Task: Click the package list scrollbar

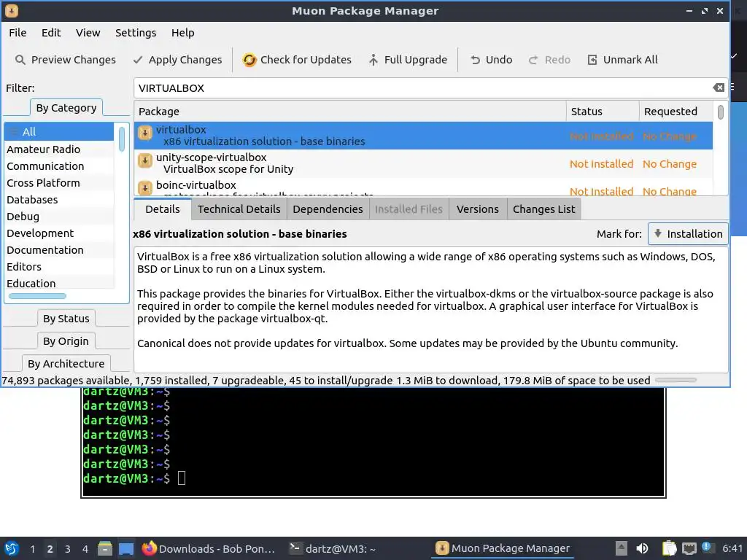Action: tap(720, 112)
